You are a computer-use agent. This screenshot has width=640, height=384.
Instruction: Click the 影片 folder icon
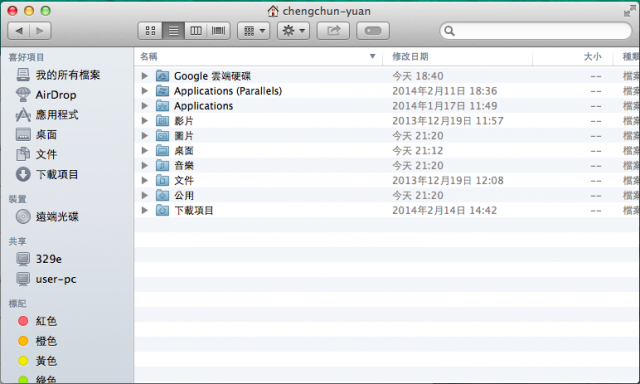(x=162, y=121)
